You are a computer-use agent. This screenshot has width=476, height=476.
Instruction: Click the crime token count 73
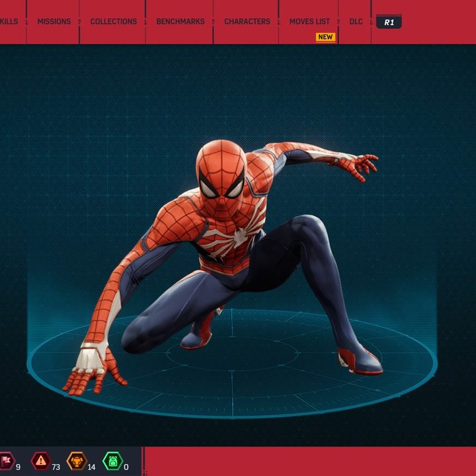click(x=56, y=467)
